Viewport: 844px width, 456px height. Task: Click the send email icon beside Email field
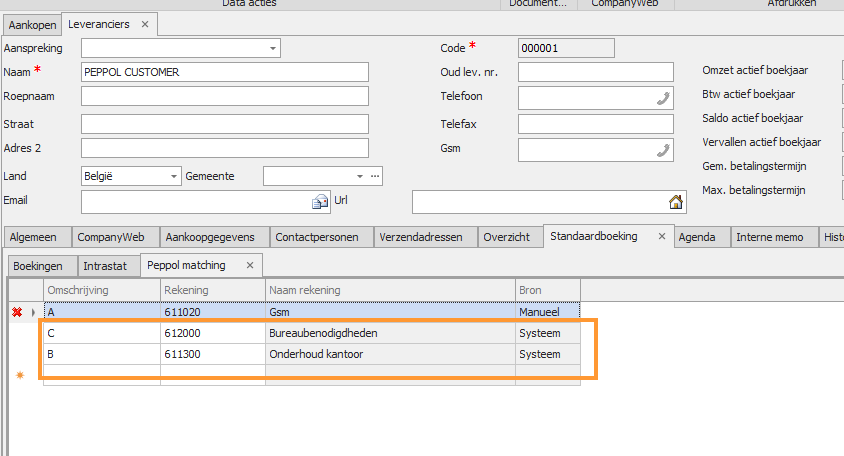(x=320, y=202)
